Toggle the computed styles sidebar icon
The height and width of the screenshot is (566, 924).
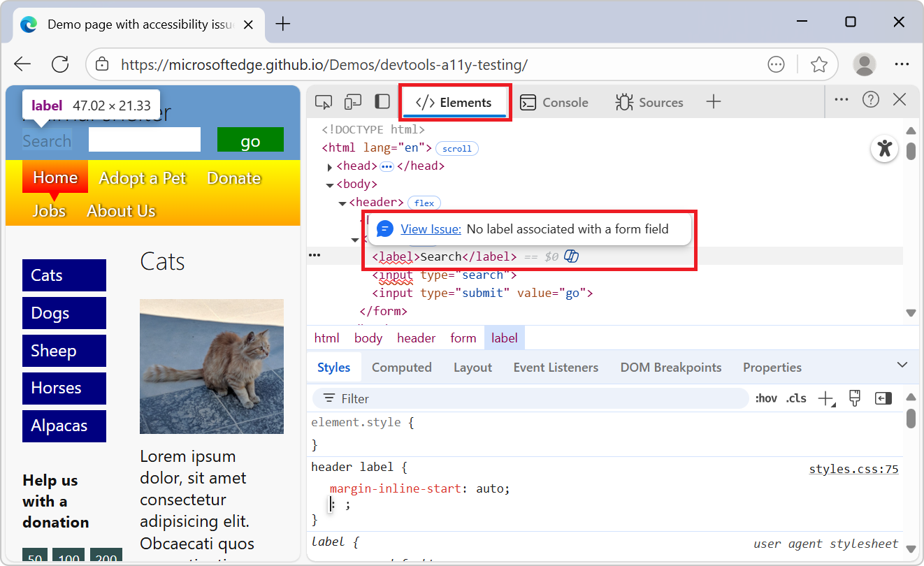(883, 398)
